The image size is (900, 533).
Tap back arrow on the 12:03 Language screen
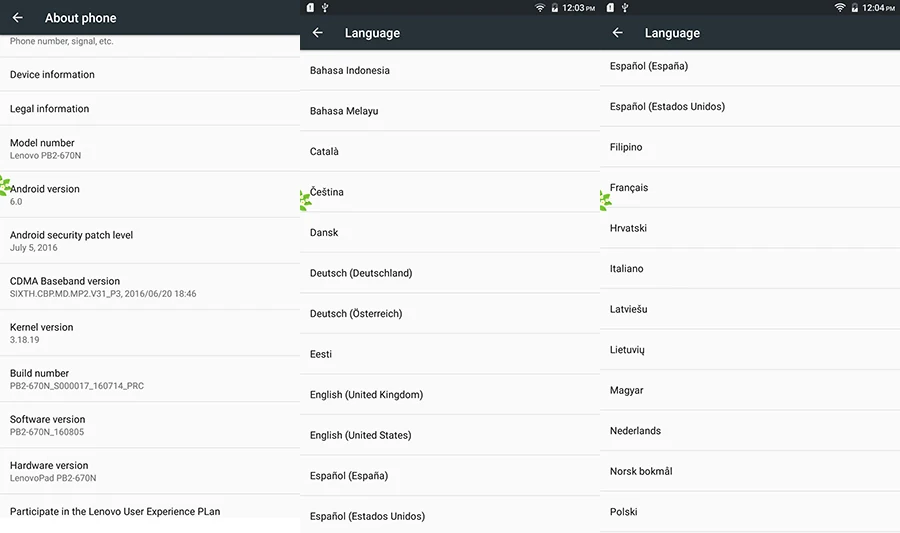pyautogui.click(x=317, y=33)
